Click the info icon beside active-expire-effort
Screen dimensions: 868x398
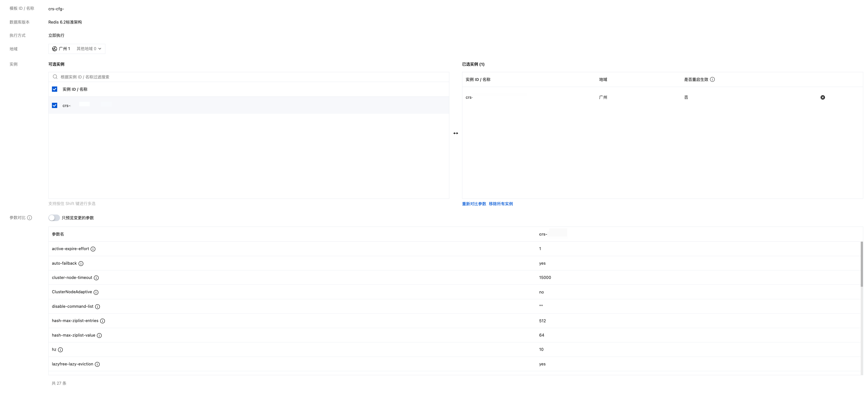(93, 249)
